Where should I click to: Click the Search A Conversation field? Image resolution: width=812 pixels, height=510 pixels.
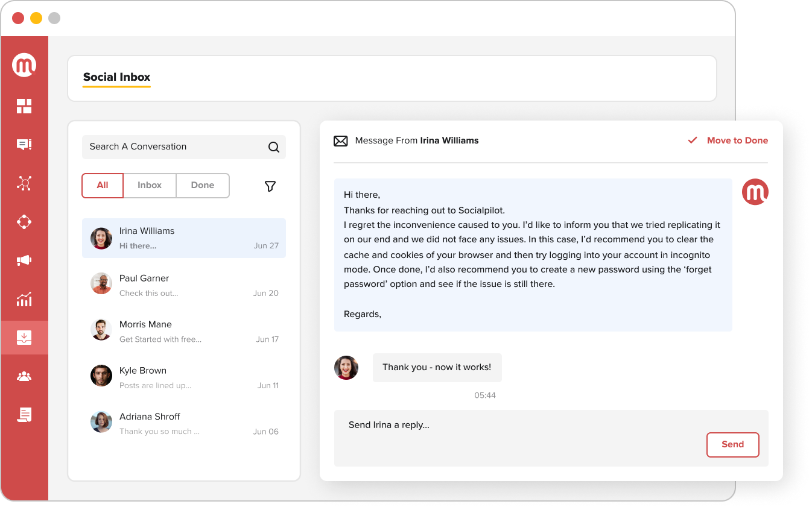[x=184, y=147]
